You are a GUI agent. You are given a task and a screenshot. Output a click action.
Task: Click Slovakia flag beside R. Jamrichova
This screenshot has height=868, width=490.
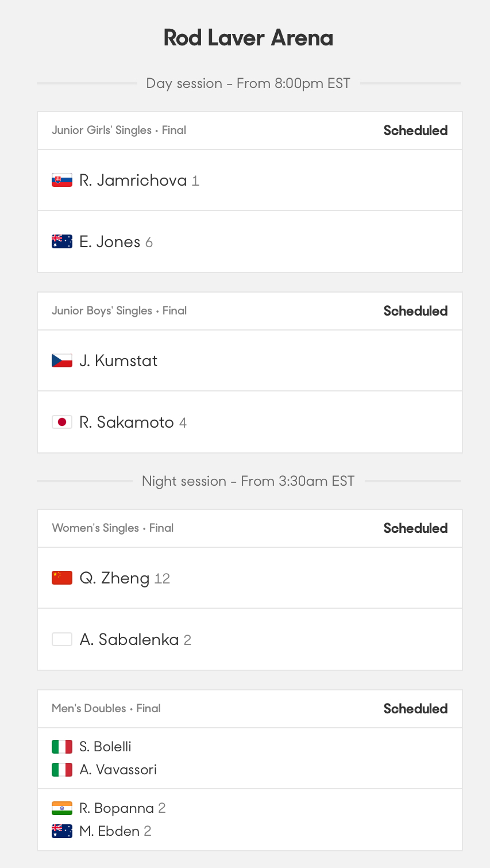pyautogui.click(x=62, y=180)
